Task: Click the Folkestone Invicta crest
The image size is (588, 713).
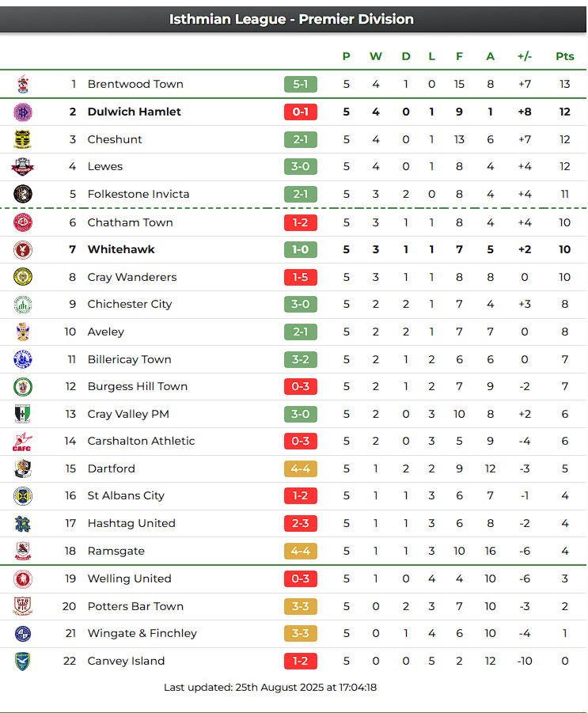Action: coord(23,194)
